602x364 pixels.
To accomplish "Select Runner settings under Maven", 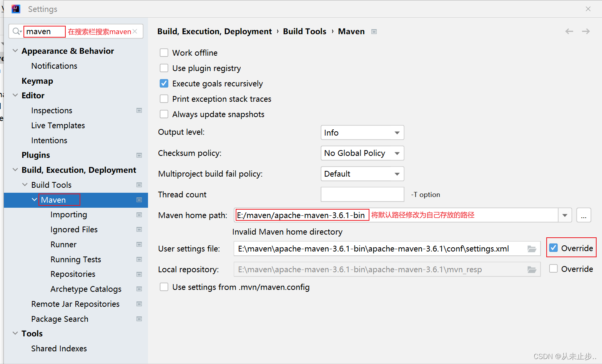I will click(x=63, y=245).
